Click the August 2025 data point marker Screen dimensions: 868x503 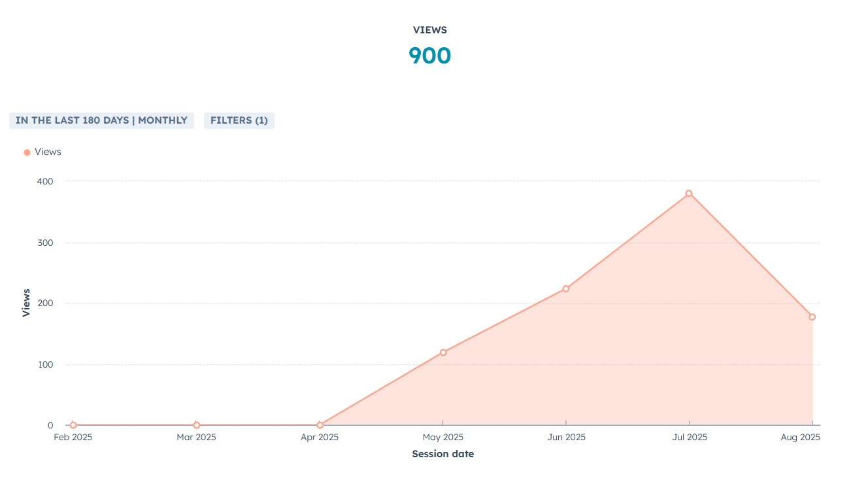click(812, 316)
